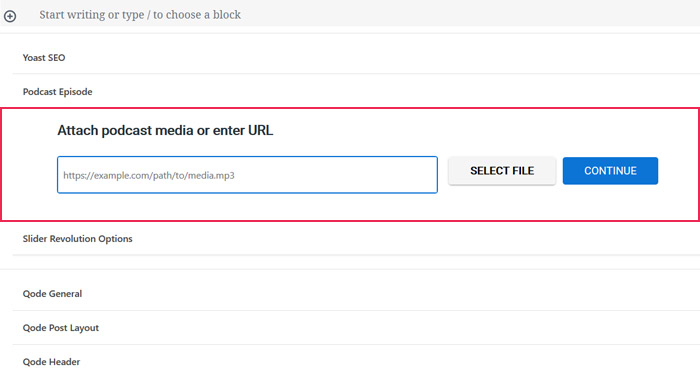The width and height of the screenshot is (700, 375).
Task: Focus the podcast media URL field
Action: (x=247, y=175)
